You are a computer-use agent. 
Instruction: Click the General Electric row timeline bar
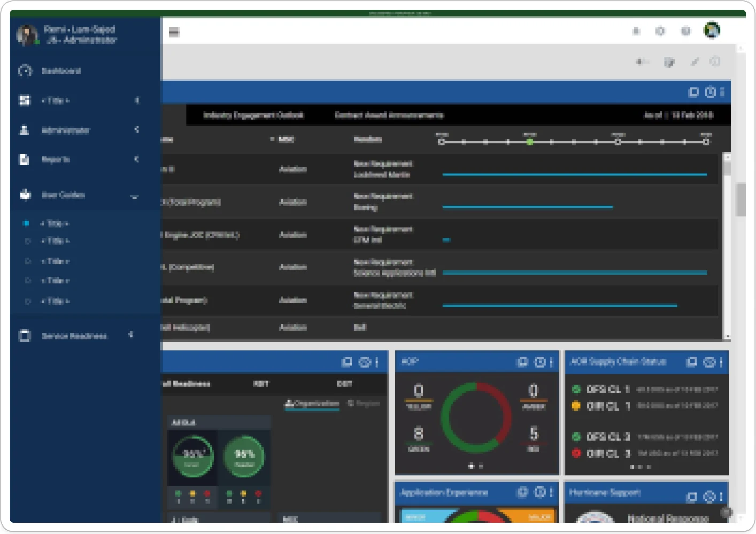(x=560, y=306)
